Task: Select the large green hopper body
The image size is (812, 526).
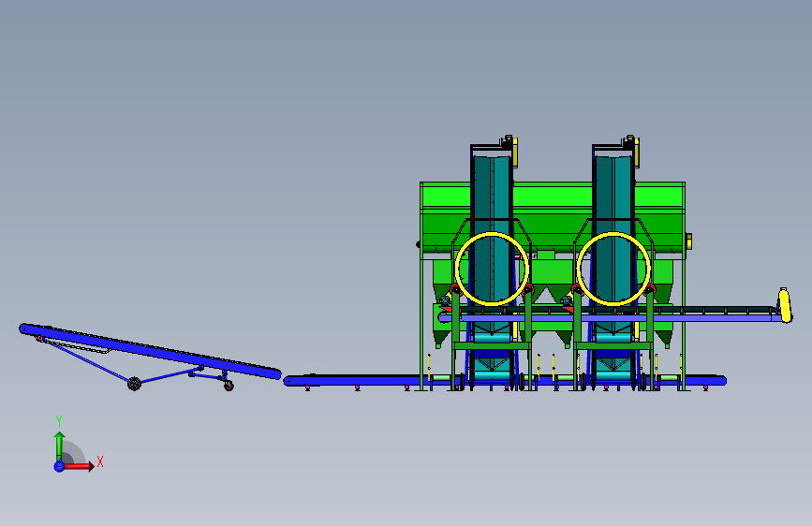Action: 552,215
